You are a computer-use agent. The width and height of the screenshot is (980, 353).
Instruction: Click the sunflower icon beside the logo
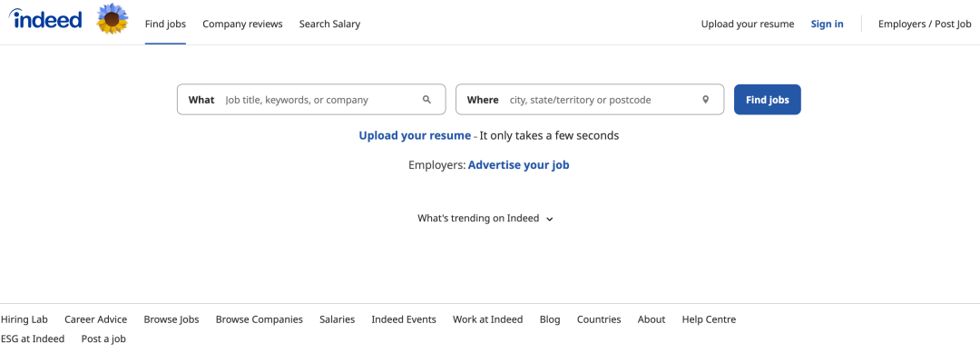point(113,19)
